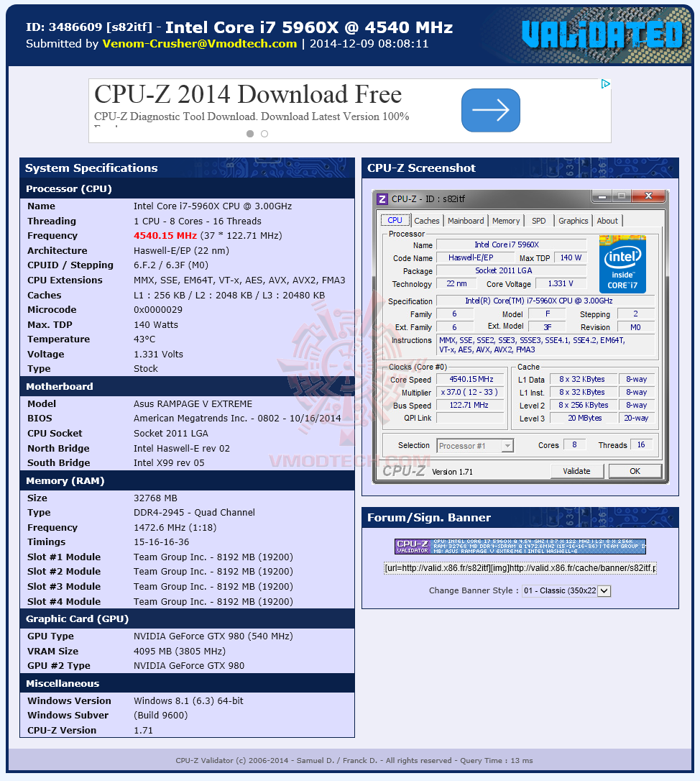Click the BIOS American Megatrends value

[237, 419]
